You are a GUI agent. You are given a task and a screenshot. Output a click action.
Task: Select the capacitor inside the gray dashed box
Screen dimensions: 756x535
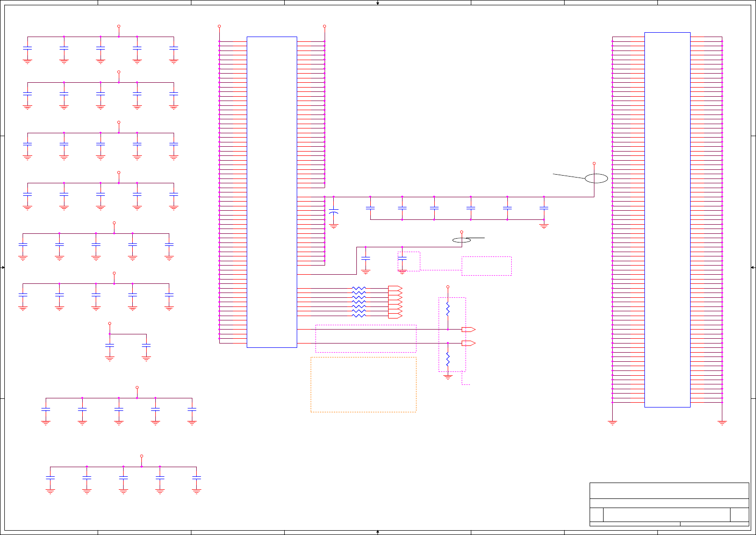pyautogui.click(x=402, y=258)
